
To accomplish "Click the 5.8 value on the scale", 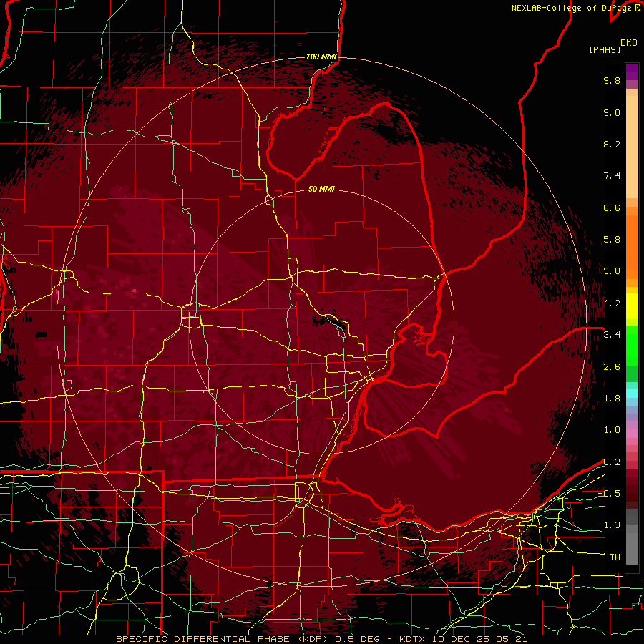I will (x=612, y=240).
